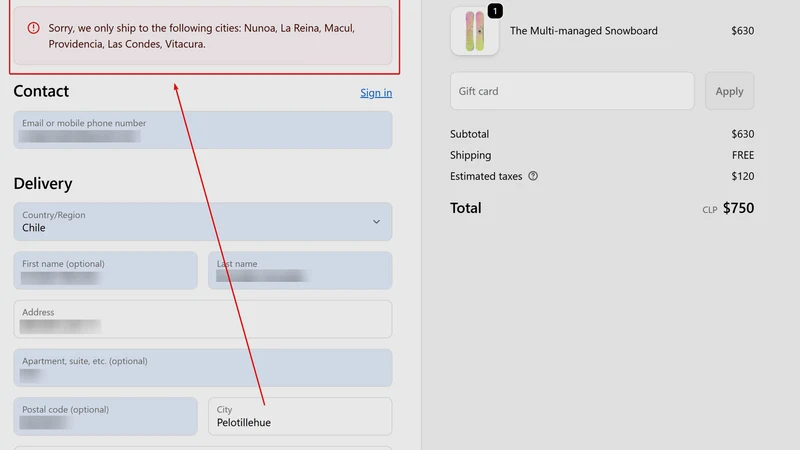Click The Multi-managed Snowboard product name
The height and width of the screenshot is (450, 800).
pos(584,31)
